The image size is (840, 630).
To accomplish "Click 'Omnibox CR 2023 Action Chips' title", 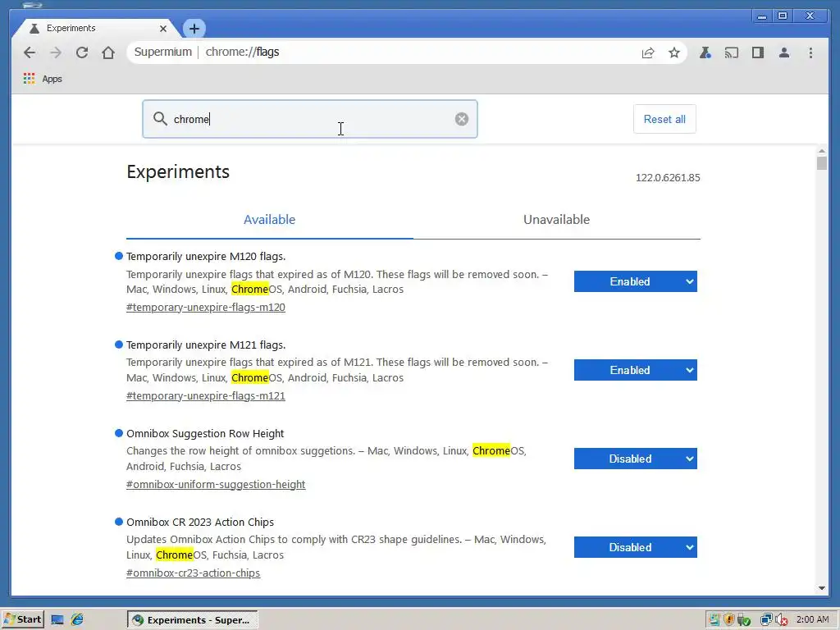I will [200, 523].
